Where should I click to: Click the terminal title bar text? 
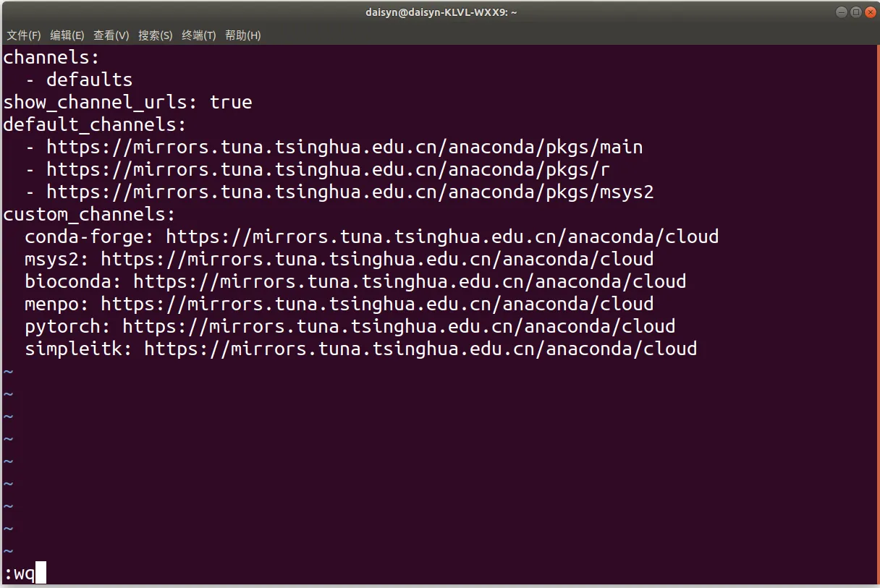(x=440, y=12)
